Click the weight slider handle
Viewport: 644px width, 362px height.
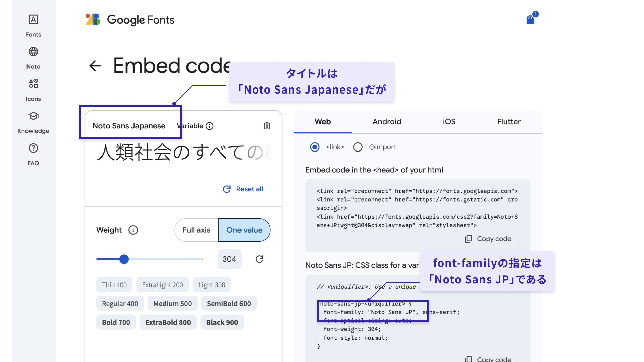pos(124,259)
